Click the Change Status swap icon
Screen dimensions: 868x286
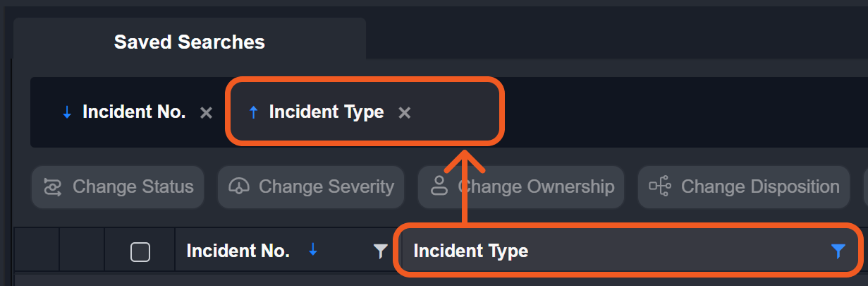point(53,187)
